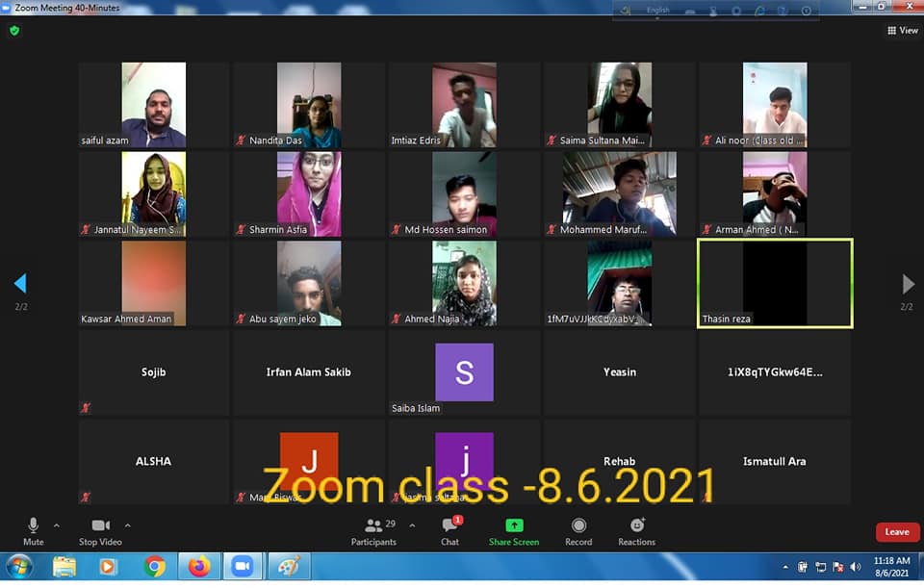Mute the microphone

click(33, 528)
